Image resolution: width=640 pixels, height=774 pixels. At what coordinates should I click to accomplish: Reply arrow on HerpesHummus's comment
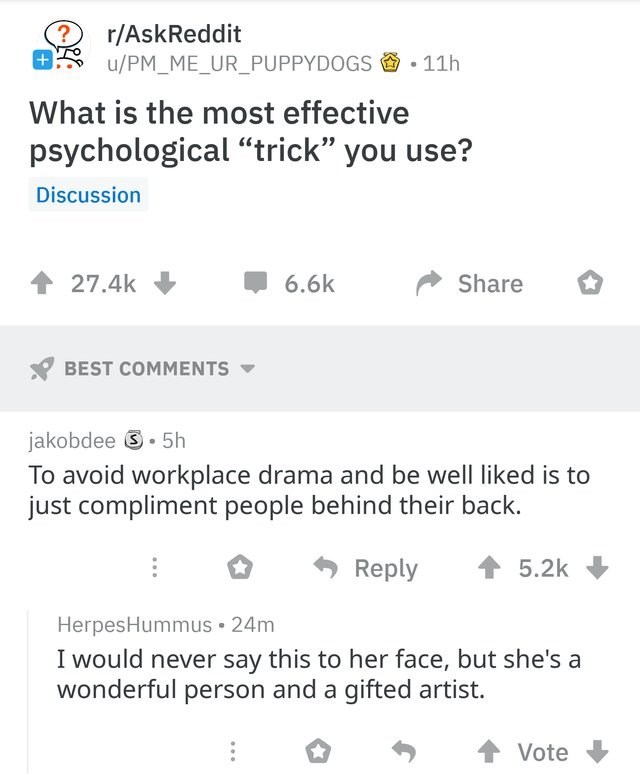coord(404,751)
